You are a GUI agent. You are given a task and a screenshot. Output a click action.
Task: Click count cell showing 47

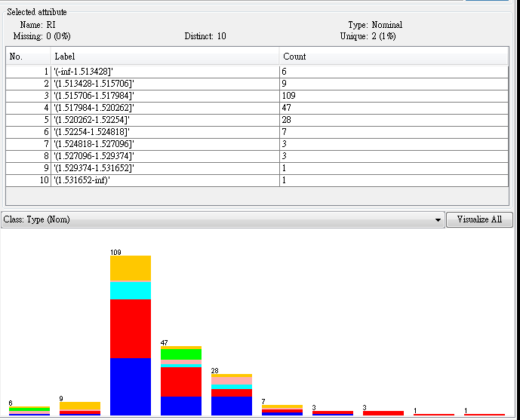[x=394, y=108]
